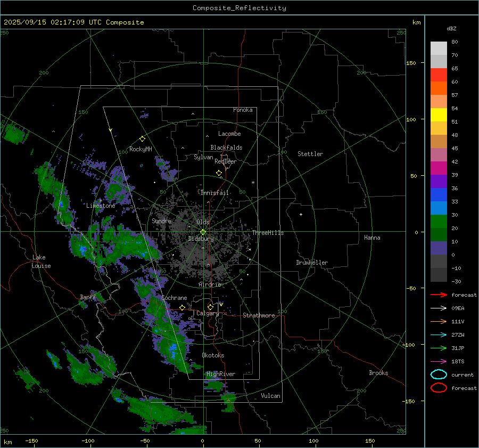Click the cyan 27ZW arrow icon
Screen dimensions: 479x448
click(x=439, y=335)
